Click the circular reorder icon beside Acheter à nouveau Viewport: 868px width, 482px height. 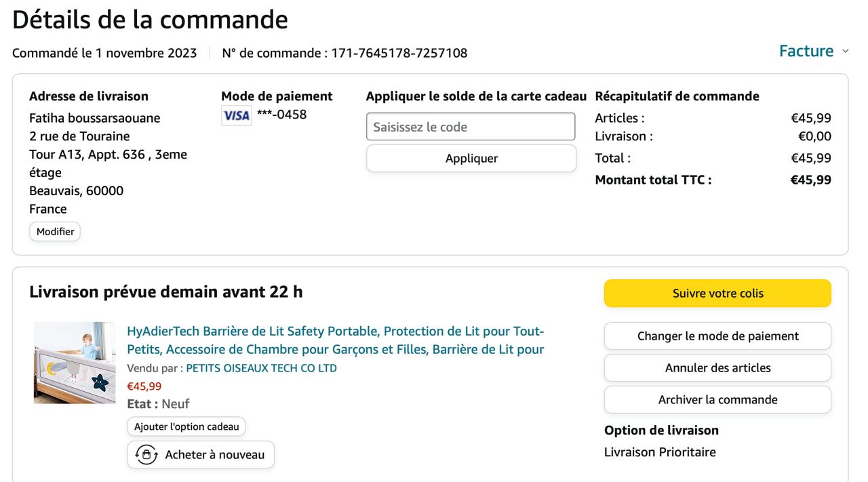click(146, 455)
